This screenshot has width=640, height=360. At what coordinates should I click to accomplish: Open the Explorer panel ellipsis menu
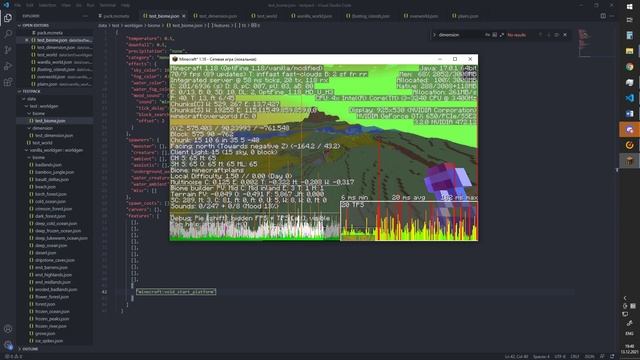(85, 16)
